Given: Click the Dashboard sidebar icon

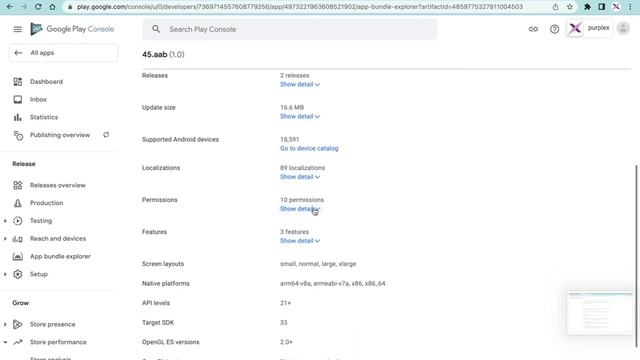Looking at the screenshot, I should coord(18,82).
